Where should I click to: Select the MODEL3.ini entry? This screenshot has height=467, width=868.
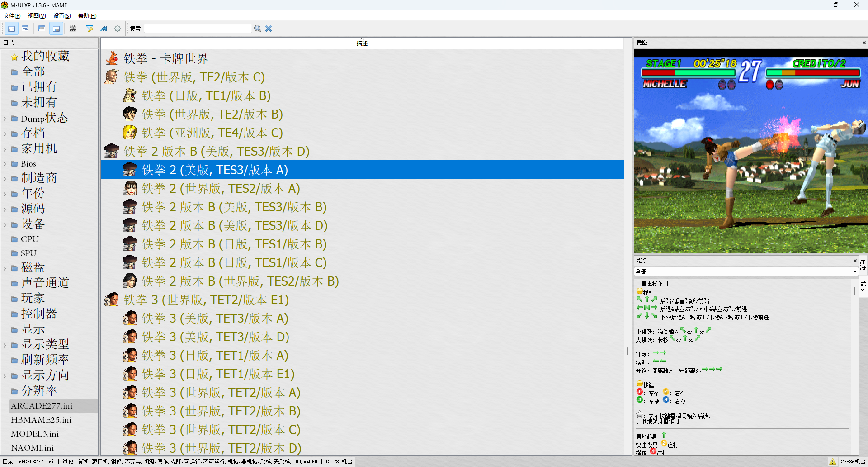point(35,434)
